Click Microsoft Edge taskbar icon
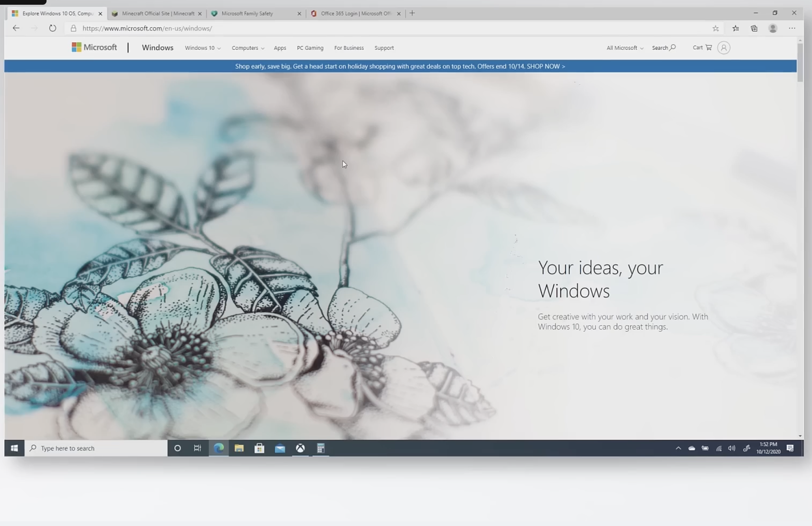This screenshot has height=526, width=812. [x=218, y=448]
